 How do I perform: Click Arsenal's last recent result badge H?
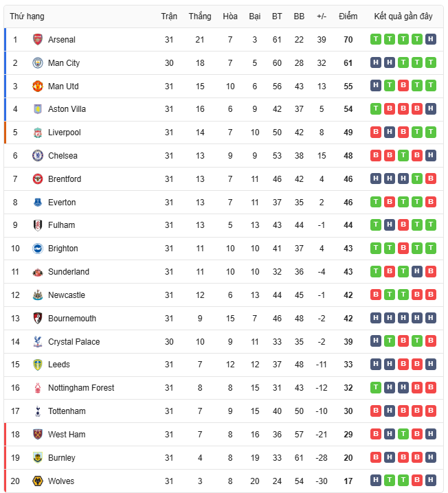pyautogui.click(x=431, y=40)
